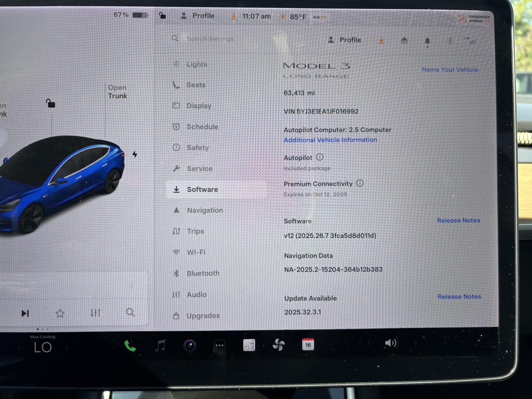Open Profile in the top status bar

coord(198,16)
